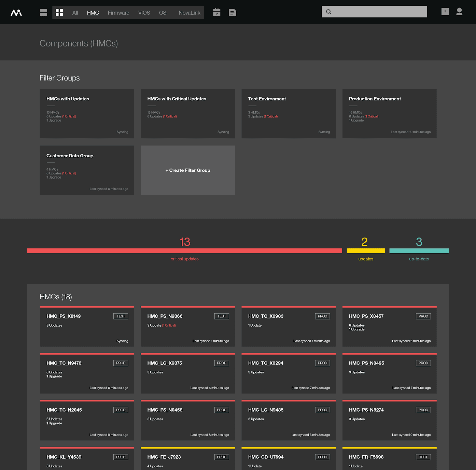Open the calendar schedule icon
The image size is (476, 470).
(x=217, y=13)
